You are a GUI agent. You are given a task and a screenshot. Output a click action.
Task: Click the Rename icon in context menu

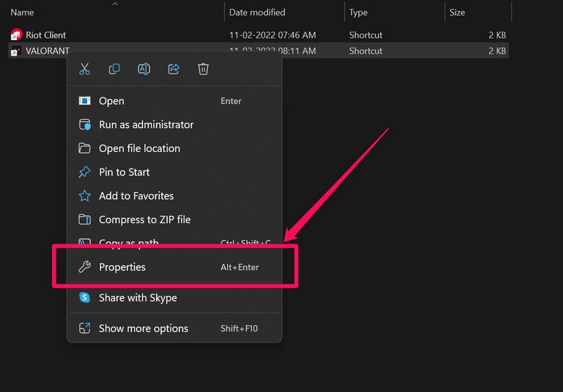[x=144, y=69]
